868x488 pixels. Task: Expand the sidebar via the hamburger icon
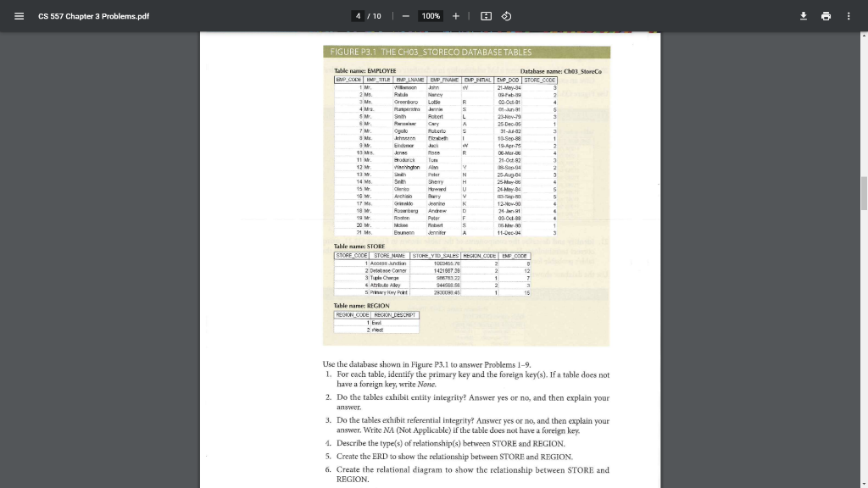pyautogui.click(x=19, y=15)
